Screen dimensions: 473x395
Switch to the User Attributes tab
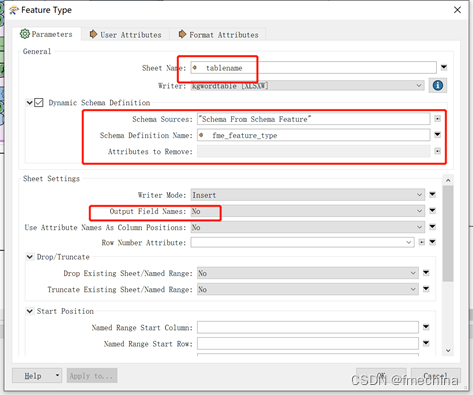[126, 35]
